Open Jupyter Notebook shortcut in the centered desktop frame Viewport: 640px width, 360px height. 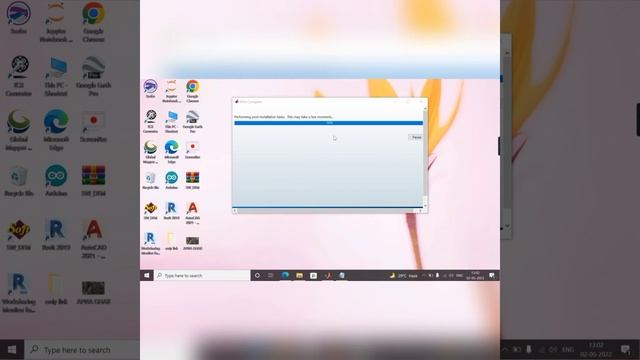tap(171, 91)
